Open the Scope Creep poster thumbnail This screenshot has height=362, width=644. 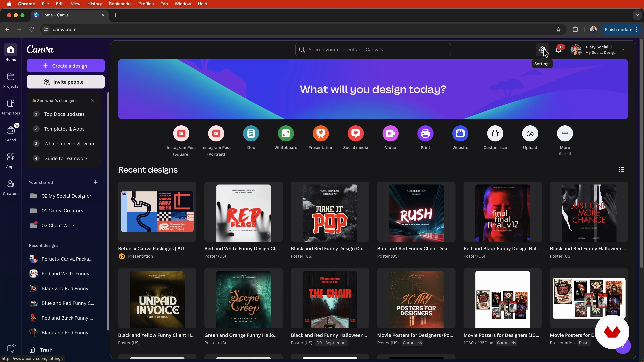point(244,298)
